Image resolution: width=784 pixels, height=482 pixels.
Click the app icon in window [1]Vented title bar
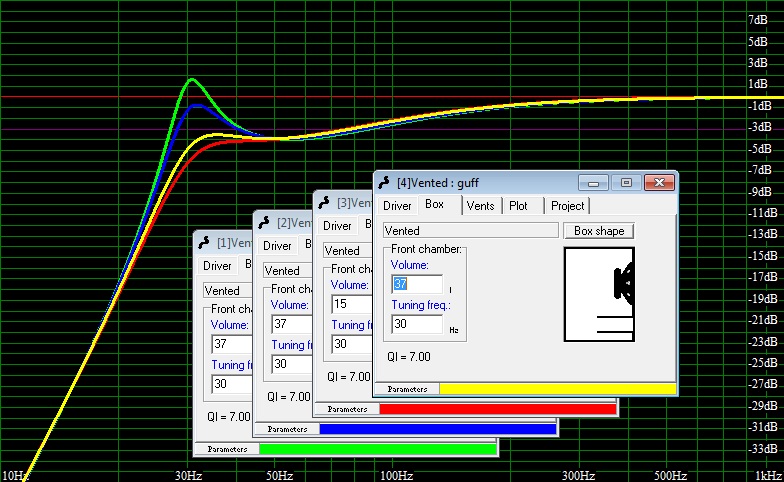click(x=204, y=242)
